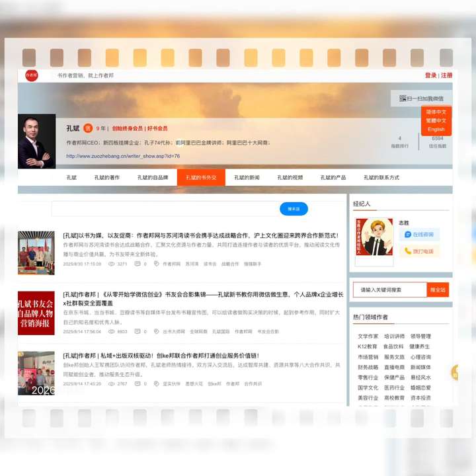Click the red 作者邦 site logo
Image resolution: width=476 pixels, height=476 pixels.
point(32,75)
